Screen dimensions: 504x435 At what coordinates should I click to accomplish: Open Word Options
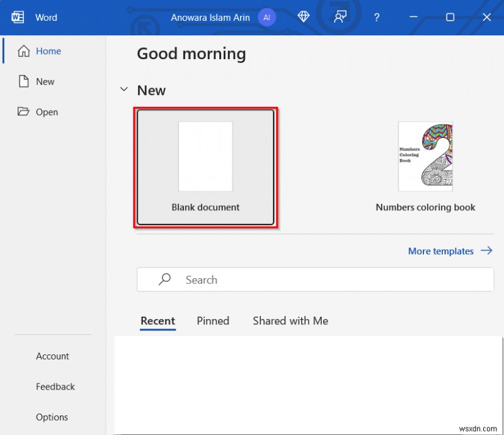pyautogui.click(x=52, y=417)
